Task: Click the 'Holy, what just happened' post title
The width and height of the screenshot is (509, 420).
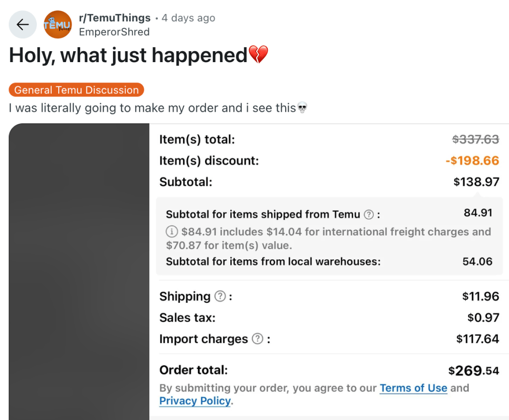Action: 128,55
